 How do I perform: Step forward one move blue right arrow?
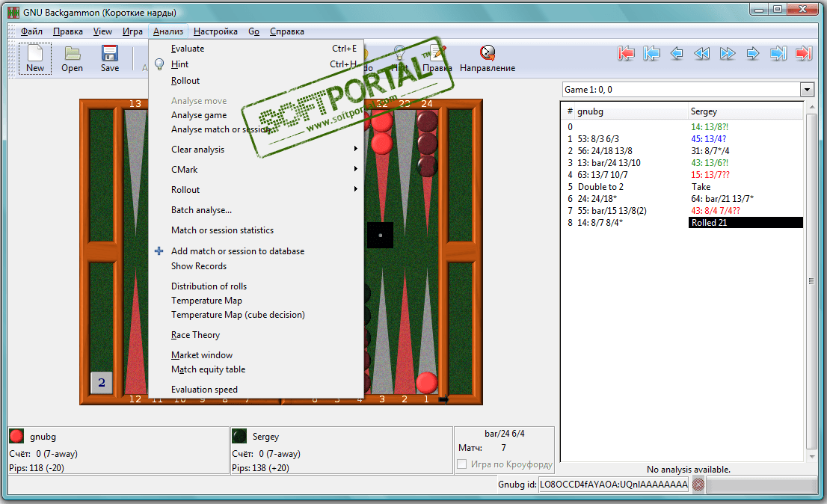point(753,53)
